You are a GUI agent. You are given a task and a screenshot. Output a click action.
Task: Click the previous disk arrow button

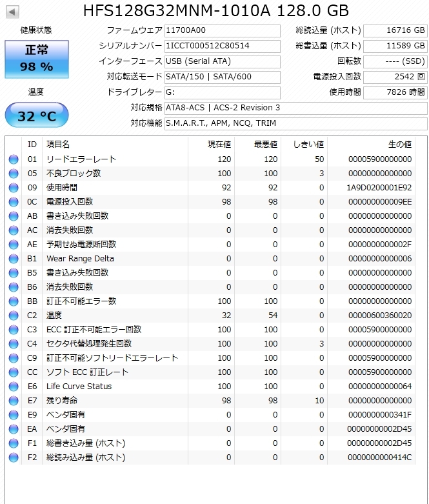12,12
